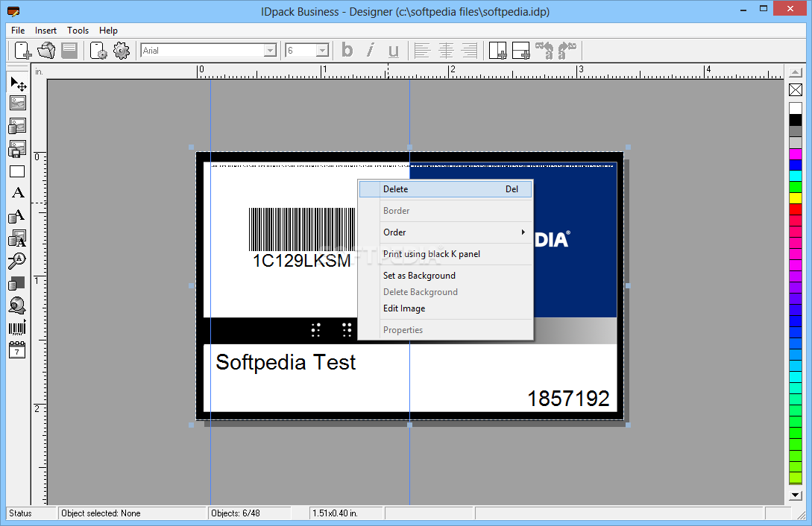Select the pointer/move tool
812x526 pixels.
click(18, 83)
